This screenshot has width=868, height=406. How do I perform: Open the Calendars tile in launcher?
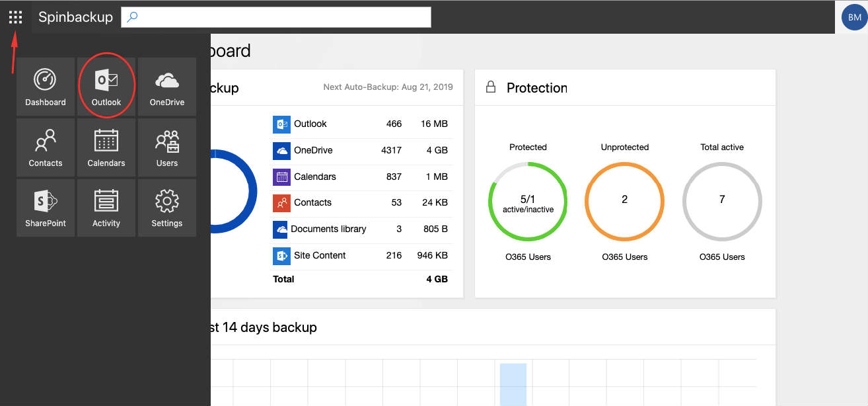(x=106, y=147)
